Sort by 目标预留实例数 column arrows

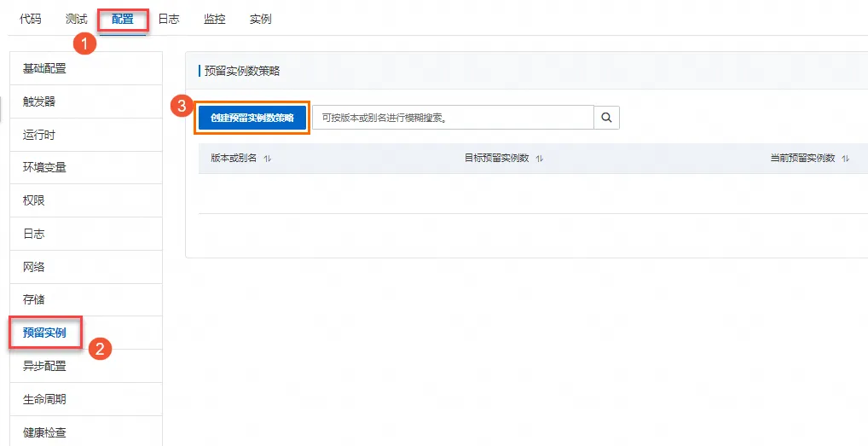[540, 159]
